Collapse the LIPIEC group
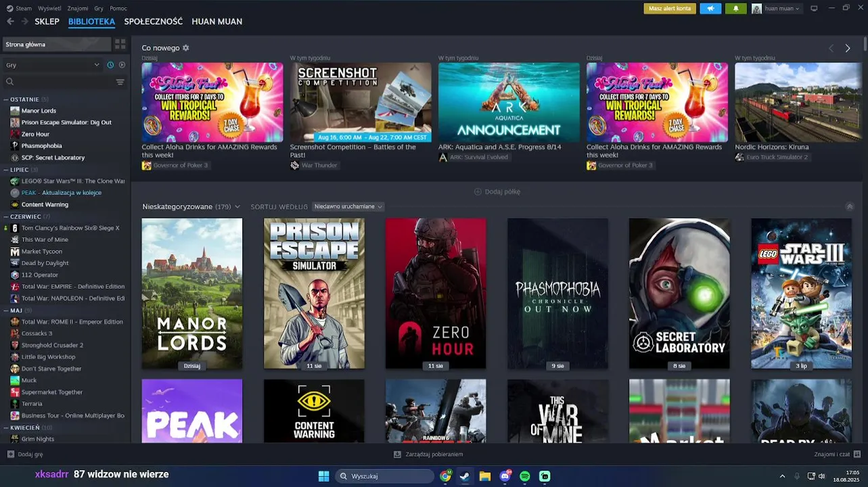The height and width of the screenshot is (487, 868). (x=6, y=170)
